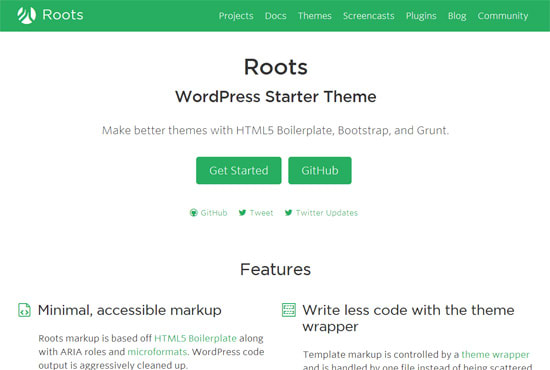Open the Blog navigation item
Image resolution: width=550 pixels, height=370 pixels.
tap(457, 16)
